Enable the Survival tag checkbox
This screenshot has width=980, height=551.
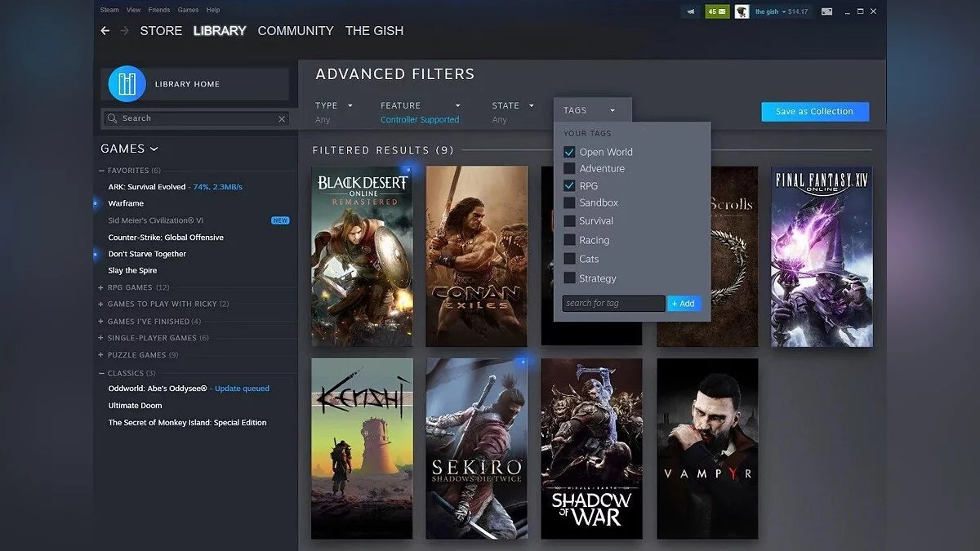[x=569, y=220]
